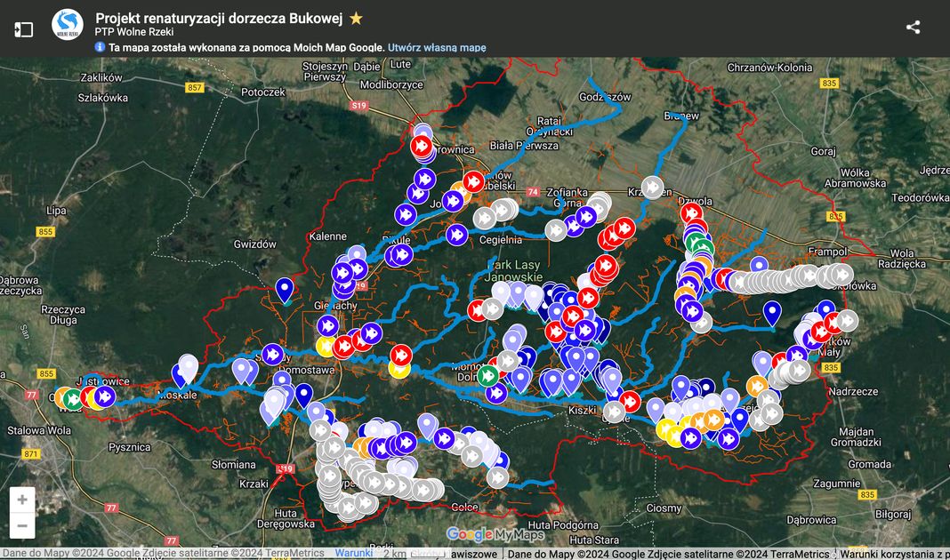The width and height of the screenshot is (950, 560).
Task: Select the red fish marker below Dzwola label
Action: point(691,212)
